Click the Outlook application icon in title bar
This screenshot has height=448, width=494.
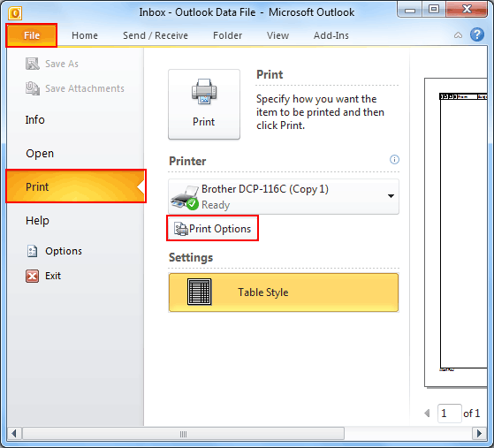click(x=15, y=13)
